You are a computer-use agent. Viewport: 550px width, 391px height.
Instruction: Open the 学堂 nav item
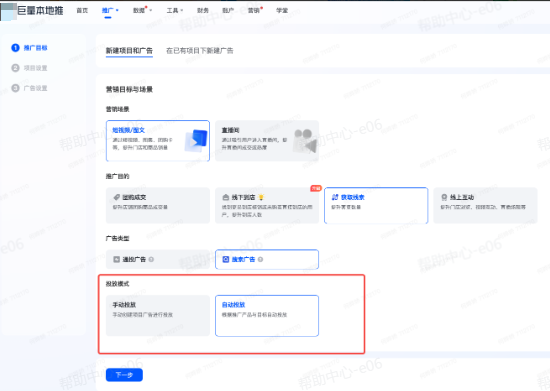click(x=282, y=11)
